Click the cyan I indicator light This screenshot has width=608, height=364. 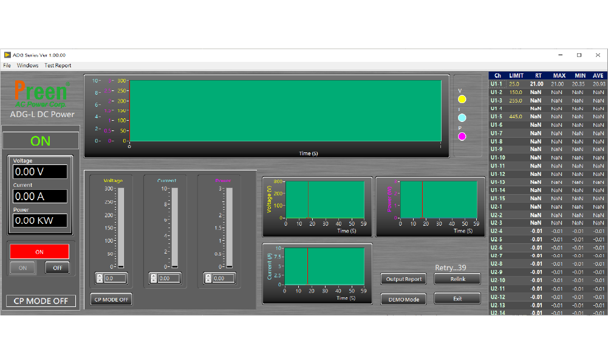coord(462,118)
